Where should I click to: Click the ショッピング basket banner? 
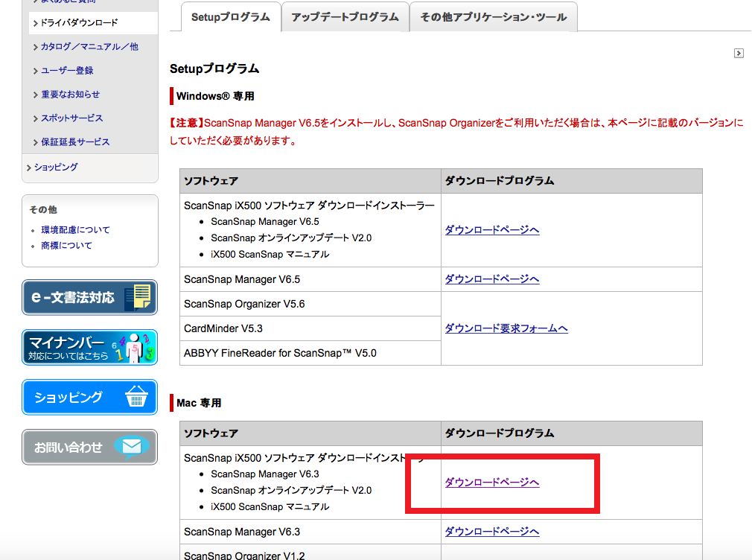pyautogui.click(x=89, y=398)
